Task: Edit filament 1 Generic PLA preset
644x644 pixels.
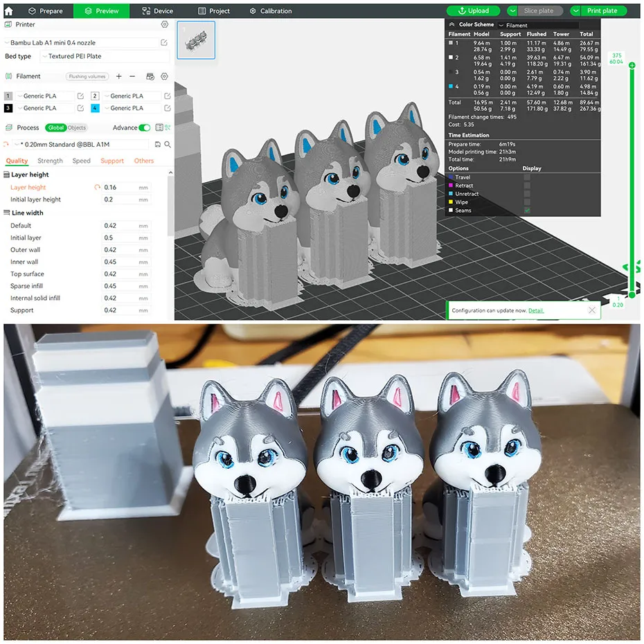Action: click(x=80, y=96)
